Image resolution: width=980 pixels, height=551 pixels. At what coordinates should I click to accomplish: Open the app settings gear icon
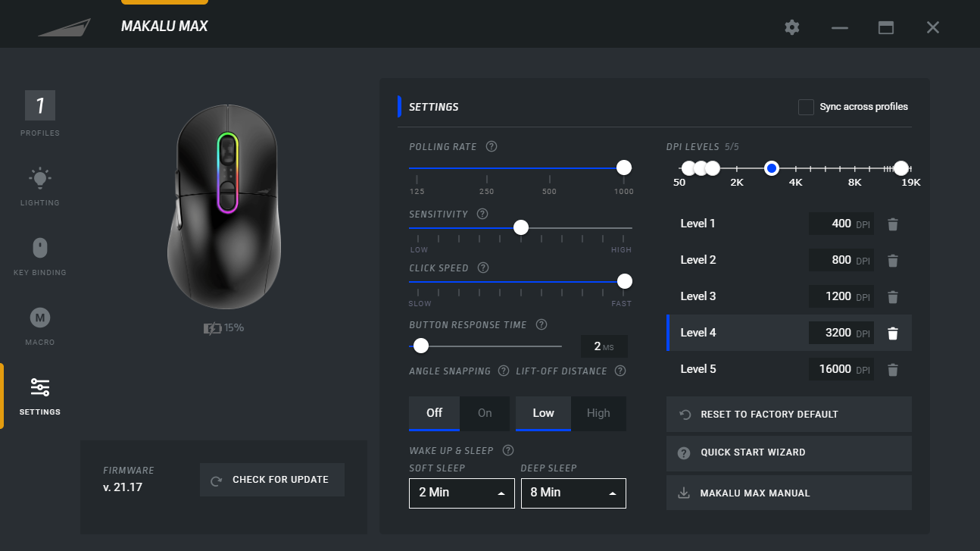[792, 27]
